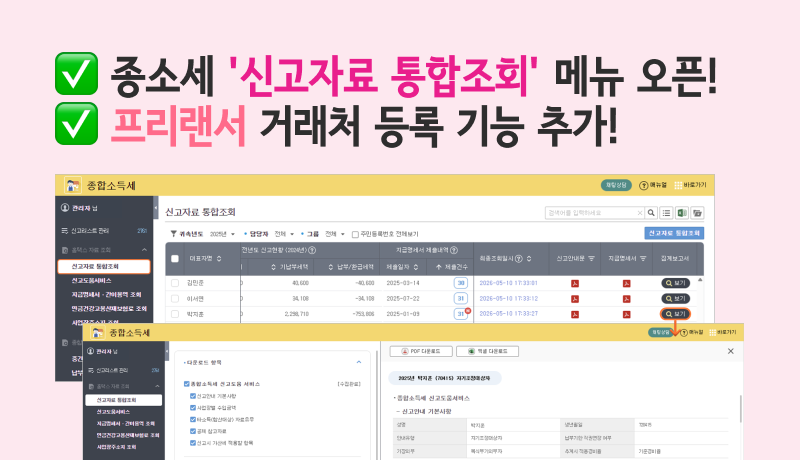Click the folder icon right of the Excel icon
The image size is (800, 460).
pos(697,213)
